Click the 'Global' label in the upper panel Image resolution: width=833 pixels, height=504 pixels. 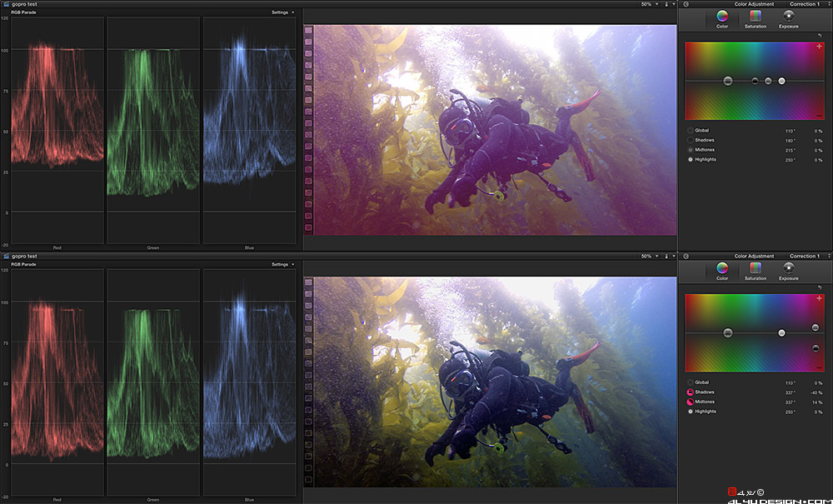(701, 130)
